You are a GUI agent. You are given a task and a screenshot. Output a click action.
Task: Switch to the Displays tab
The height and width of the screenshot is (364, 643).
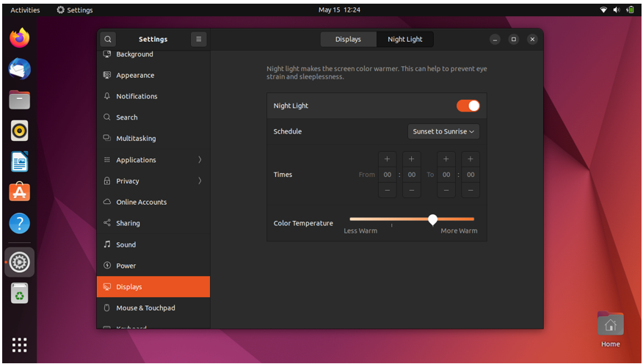click(348, 40)
